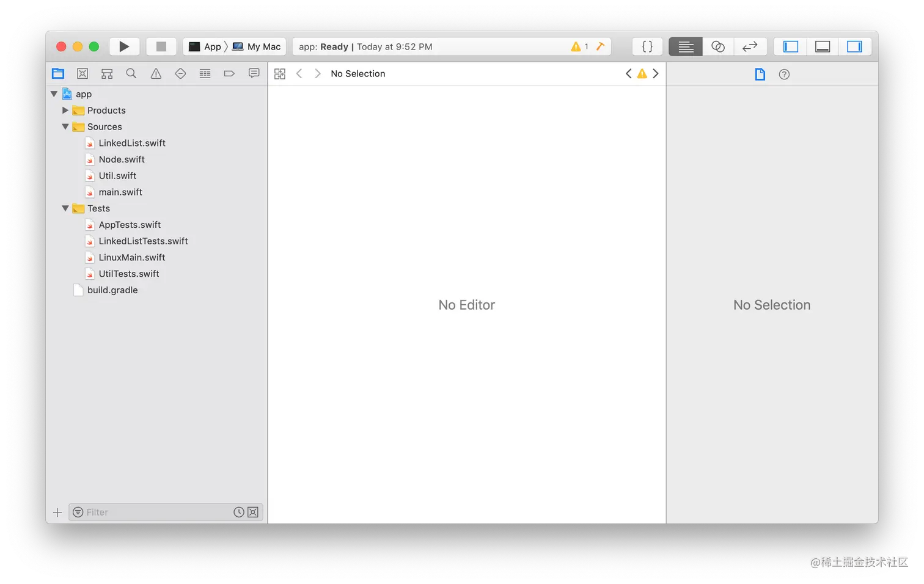Collapse the Sources folder
The width and height of the screenshot is (924, 584).
[x=65, y=126]
